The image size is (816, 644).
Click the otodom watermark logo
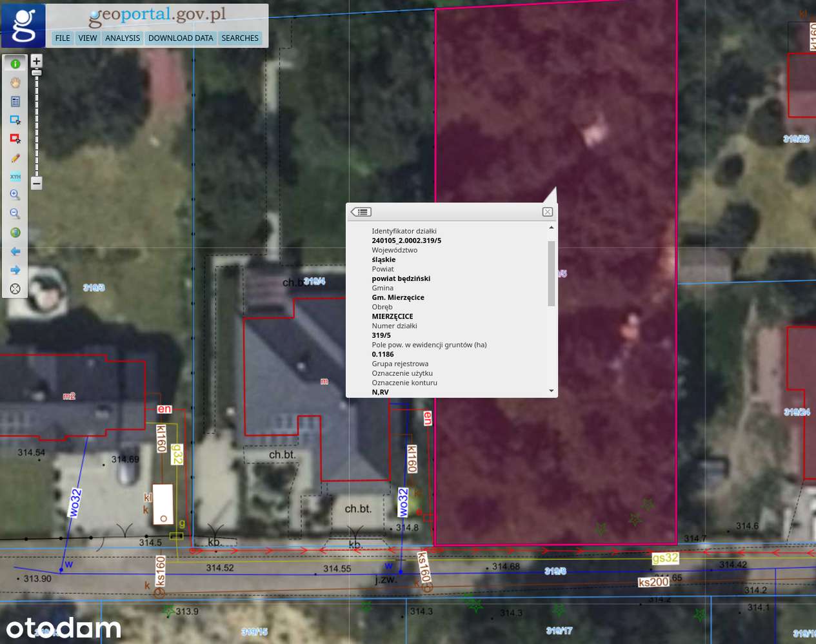[x=64, y=628]
